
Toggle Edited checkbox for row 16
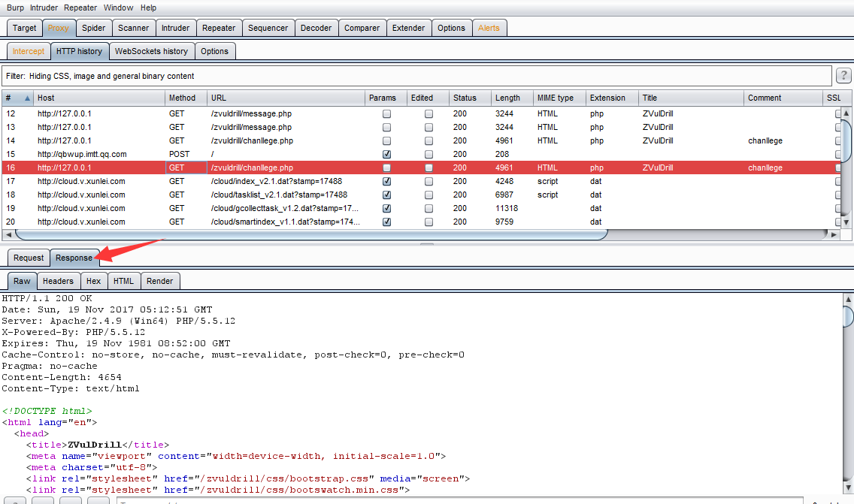[429, 167]
